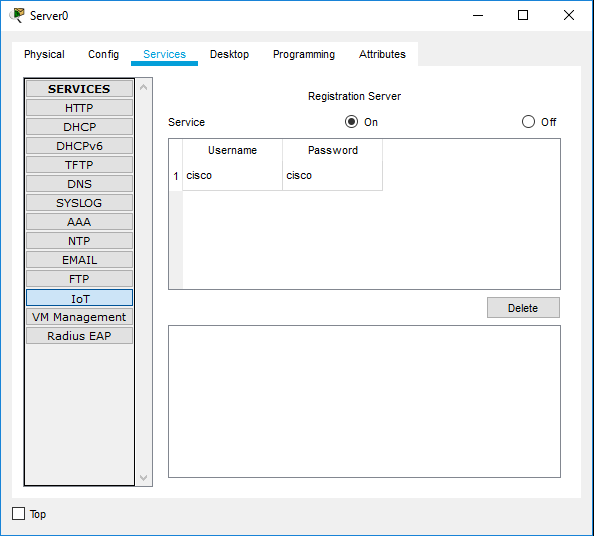Screen dimensions: 594x536
Task: Open the Physical tab
Action: point(44,54)
